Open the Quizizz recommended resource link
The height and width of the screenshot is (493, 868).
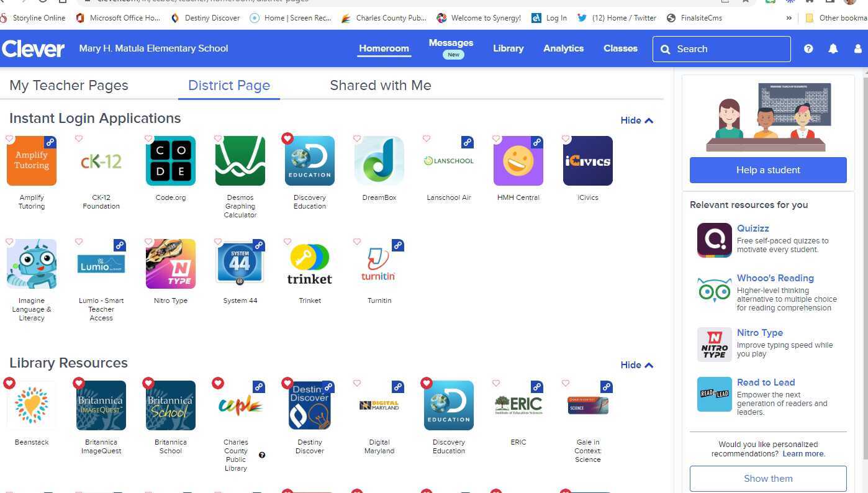[753, 228]
